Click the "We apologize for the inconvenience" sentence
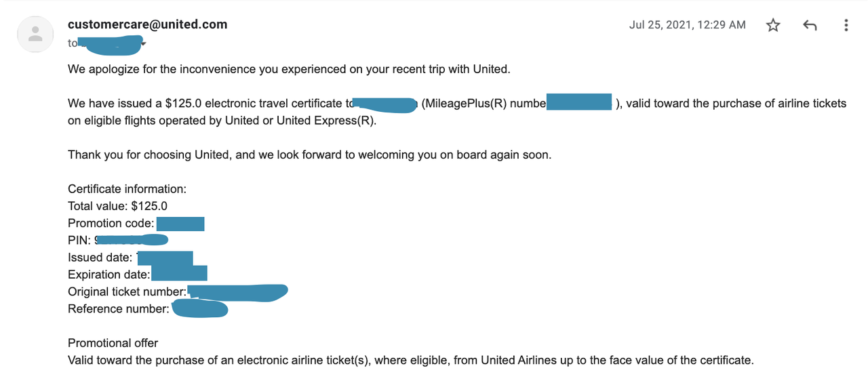 click(x=288, y=69)
